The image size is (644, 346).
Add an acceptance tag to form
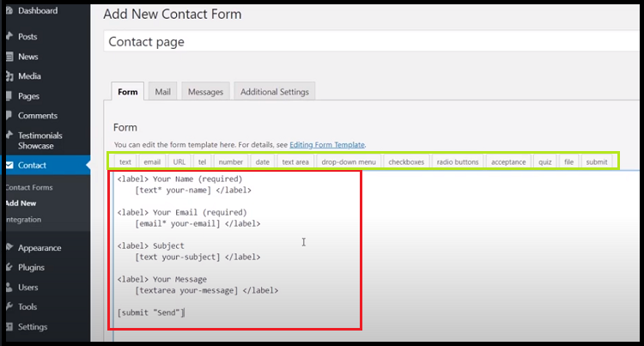click(x=508, y=161)
